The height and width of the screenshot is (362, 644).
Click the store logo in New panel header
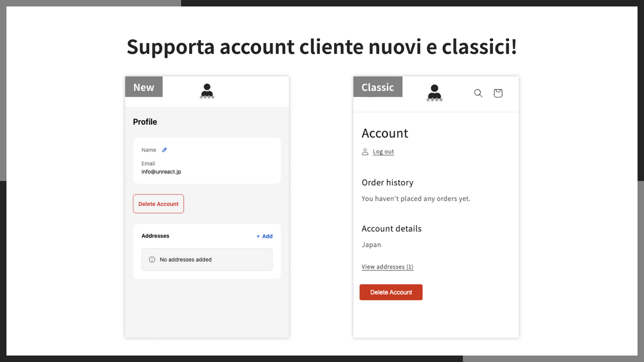tap(207, 92)
